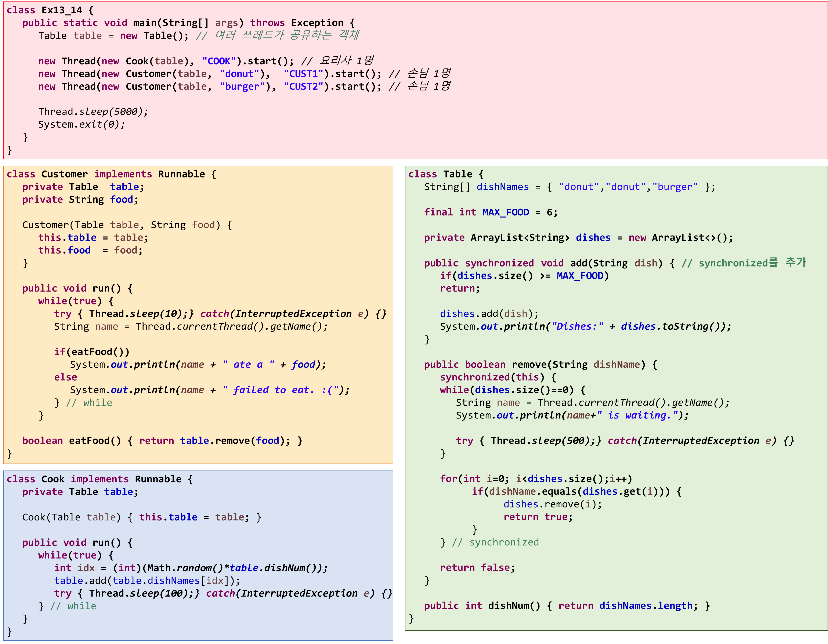The width and height of the screenshot is (828, 644).
Task: Click 'public boolean remove(String dishName)' line
Action: click(x=541, y=365)
